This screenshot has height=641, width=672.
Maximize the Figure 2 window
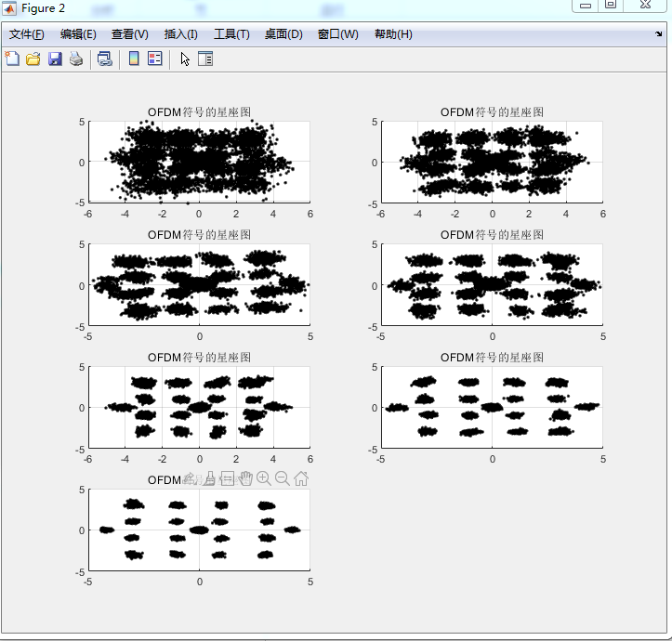point(611,6)
